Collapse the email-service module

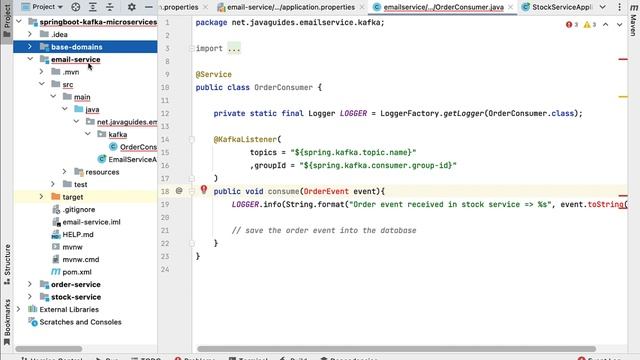tap(30, 59)
